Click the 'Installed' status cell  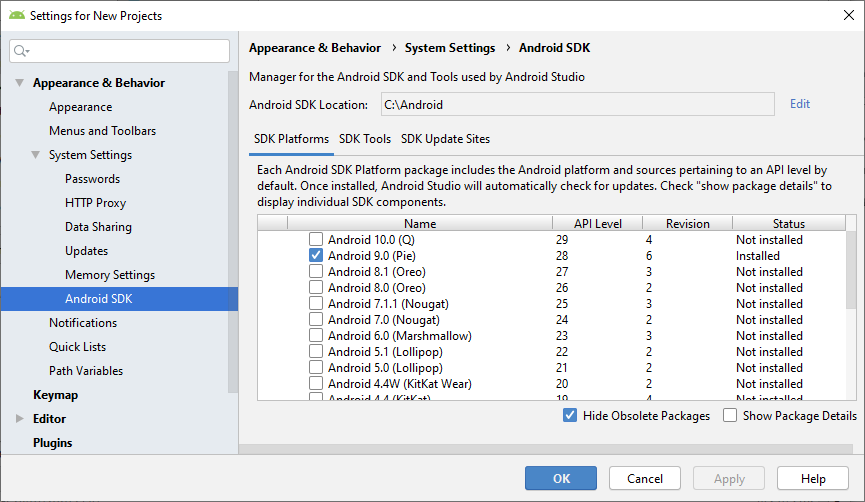pyautogui.click(x=757, y=256)
